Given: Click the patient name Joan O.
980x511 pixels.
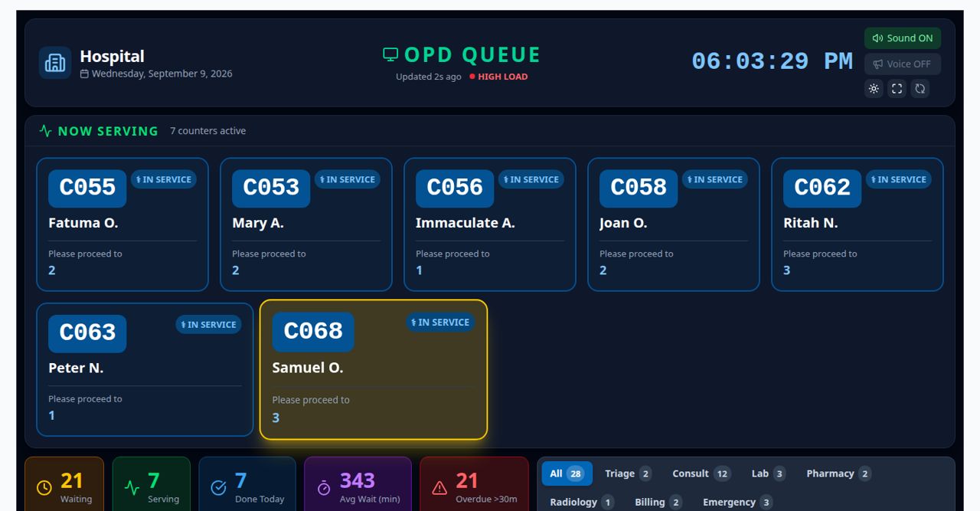Looking at the screenshot, I should point(623,223).
